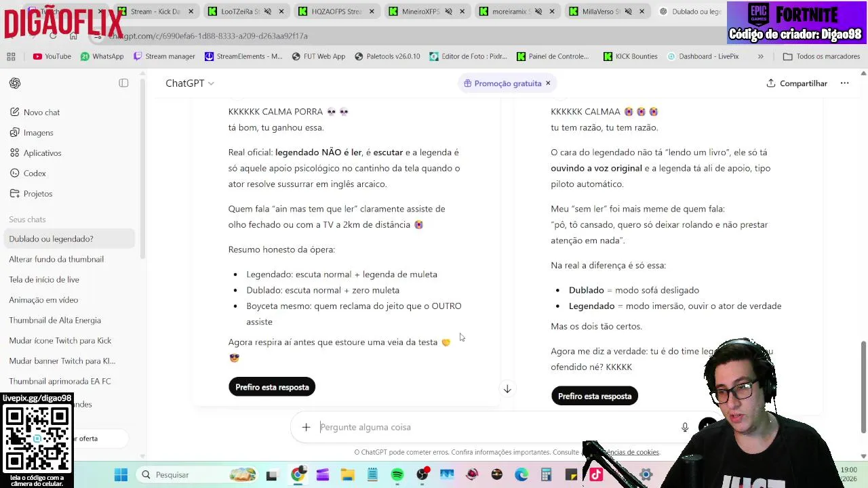Open the ChatGPT model dropdown
This screenshot has width=868, height=488.
click(x=190, y=83)
